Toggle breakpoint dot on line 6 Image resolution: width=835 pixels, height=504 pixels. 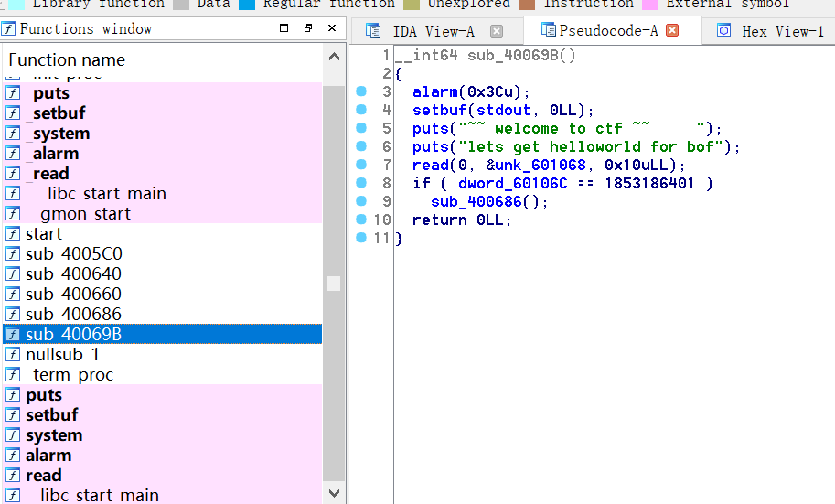click(361, 146)
